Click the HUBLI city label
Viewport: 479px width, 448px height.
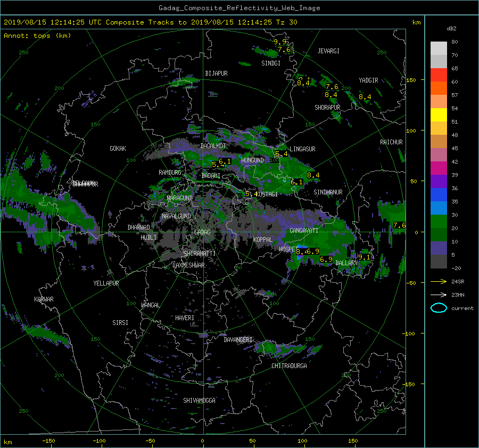[x=148, y=238]
